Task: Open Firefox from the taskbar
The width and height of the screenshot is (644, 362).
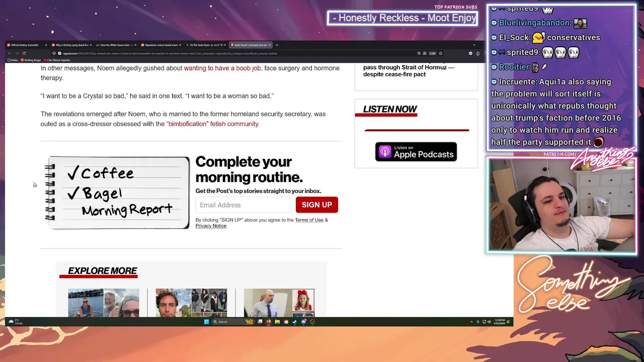Action: coord(268,322)
